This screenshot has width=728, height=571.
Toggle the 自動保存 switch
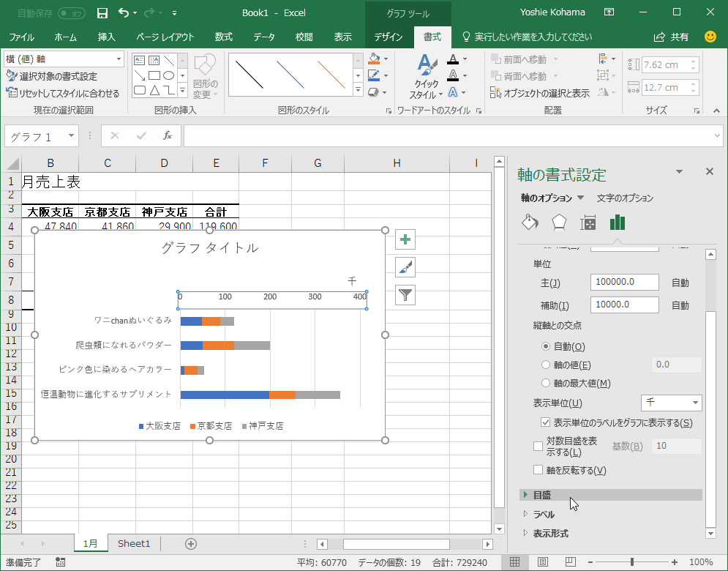coord(72,13)
